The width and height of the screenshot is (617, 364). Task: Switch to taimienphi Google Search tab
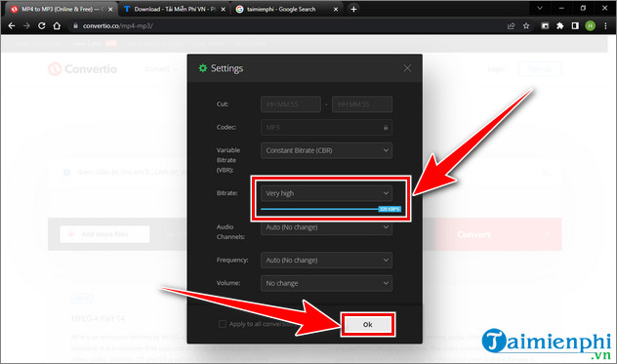click(x=287, y=9)
